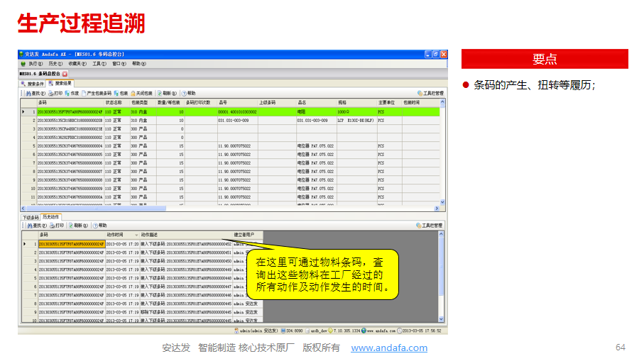Image resolution: width=644 pixels, height=361 pixels.
Task: Open 工具栏管理 in the upper grid toolbar
Action: point(430,93)
